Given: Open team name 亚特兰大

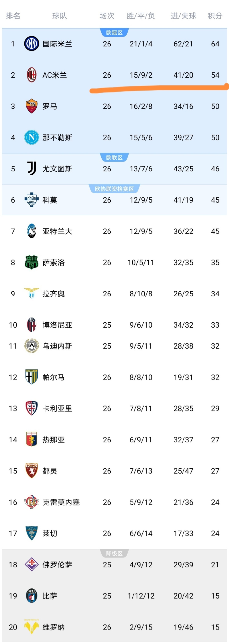Looking at the screenshot, I should pyautogui.click(x=57, y=231).
